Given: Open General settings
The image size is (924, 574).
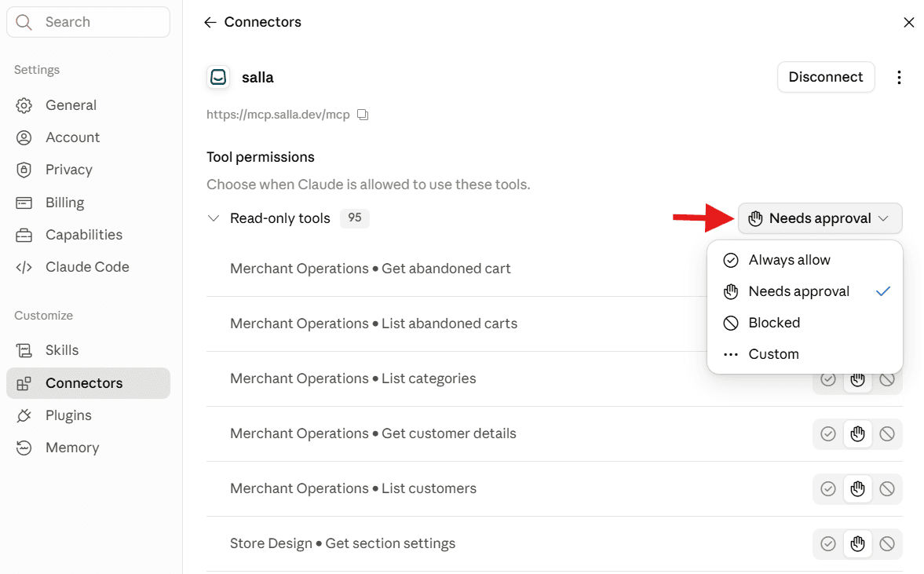Looking at the screenshot, I should (x=88, y=105).
